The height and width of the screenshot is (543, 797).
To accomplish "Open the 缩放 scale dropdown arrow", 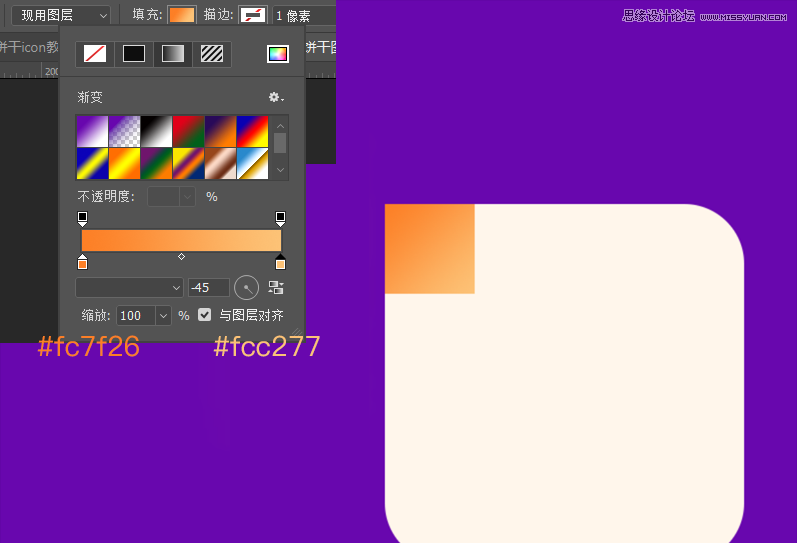I will pyautogui.click(x=163, y=316).
